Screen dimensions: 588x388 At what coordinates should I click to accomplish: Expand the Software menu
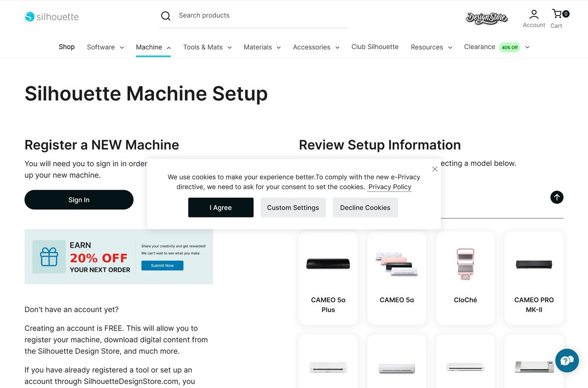click(x=105, y=47)
